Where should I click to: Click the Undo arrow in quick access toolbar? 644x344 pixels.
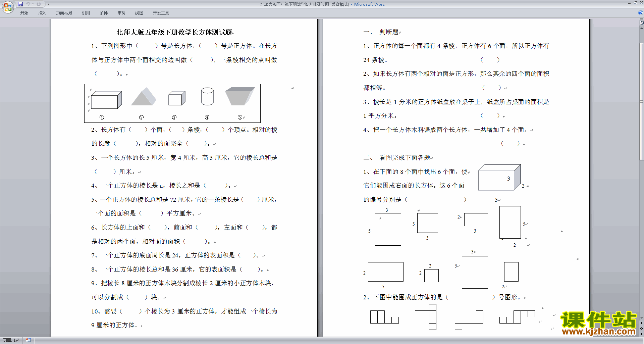[28, 4]
